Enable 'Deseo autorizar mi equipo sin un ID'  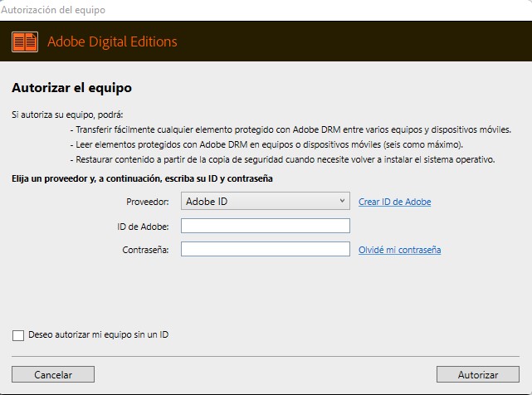point(18,335)
